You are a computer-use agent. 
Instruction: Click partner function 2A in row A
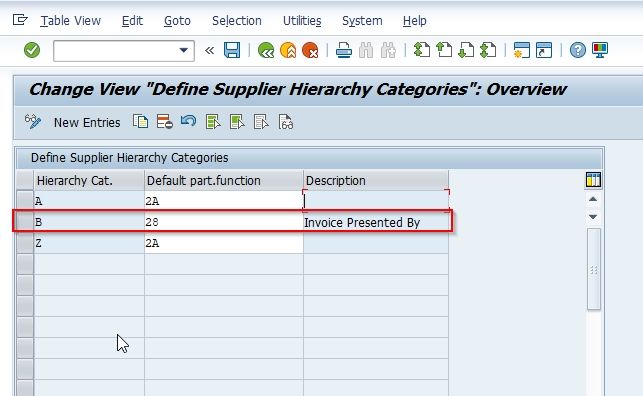pyautogui.click(x=224, y=201)
